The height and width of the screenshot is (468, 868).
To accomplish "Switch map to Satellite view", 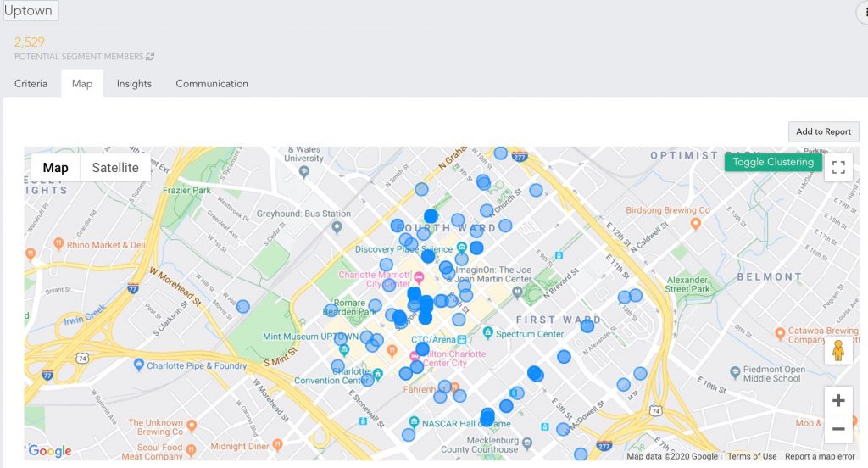I will point(115,168).
